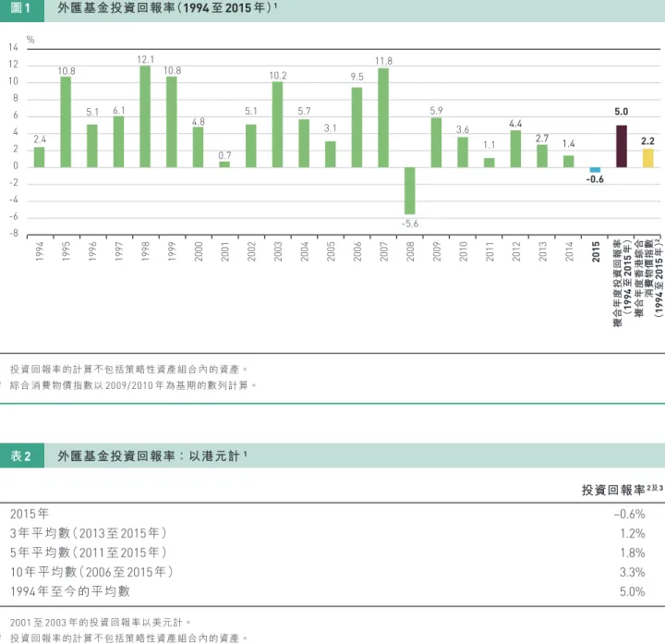Click table footnote 投資回報率的計算不包括策略性資產
This screenshot has width=665, height=644.
point(129,638)
